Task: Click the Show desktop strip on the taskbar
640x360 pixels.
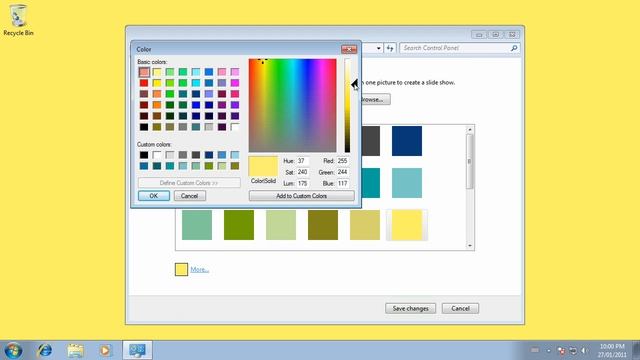Action: pos(636,350)
